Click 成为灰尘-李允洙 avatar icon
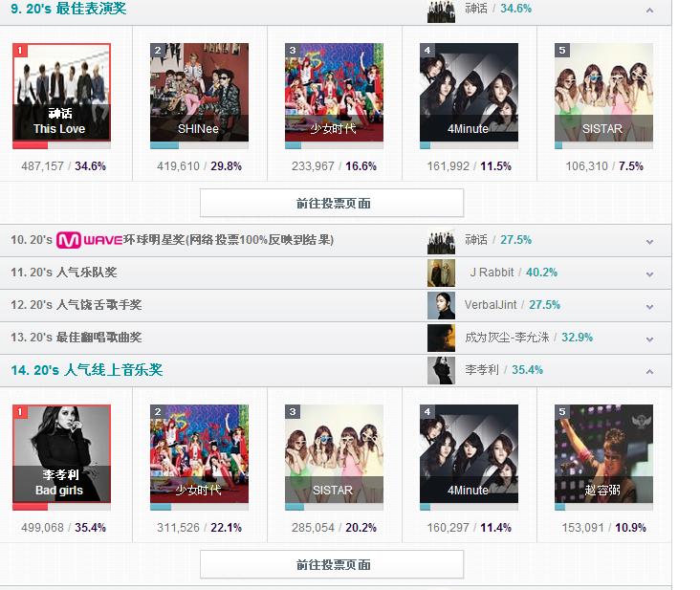The width and height of the screenshot is (700, 590). point(441,338)
